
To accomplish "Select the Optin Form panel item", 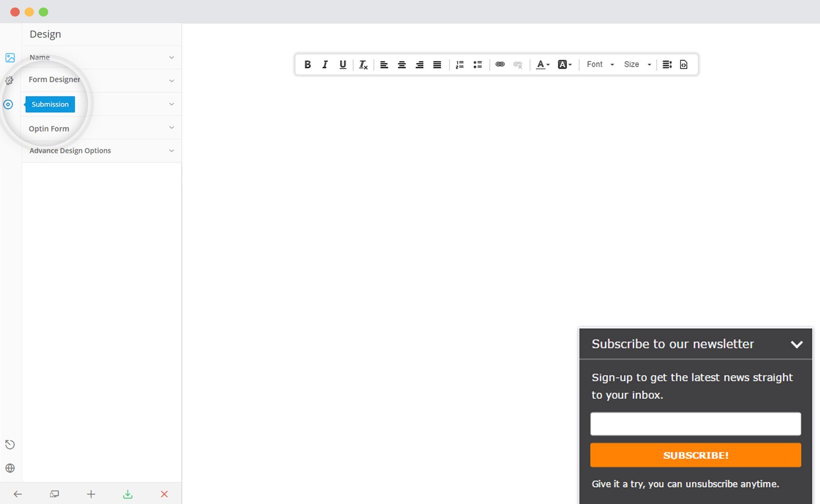I will point(102,128).
